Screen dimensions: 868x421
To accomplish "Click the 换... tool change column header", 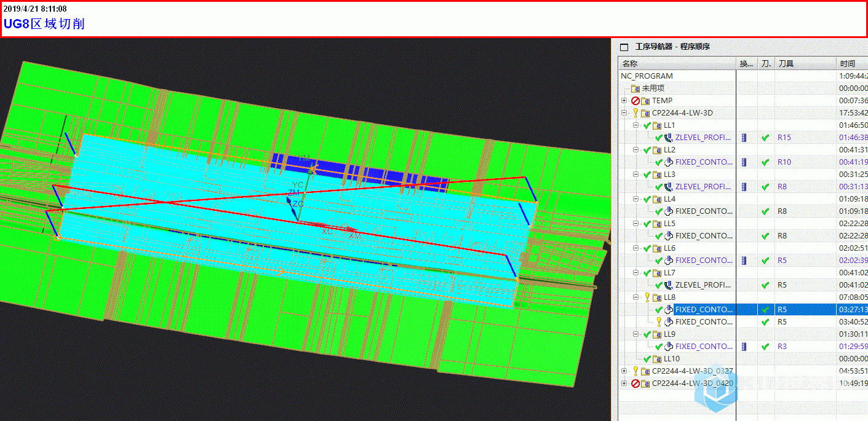I will pos(747,63).
